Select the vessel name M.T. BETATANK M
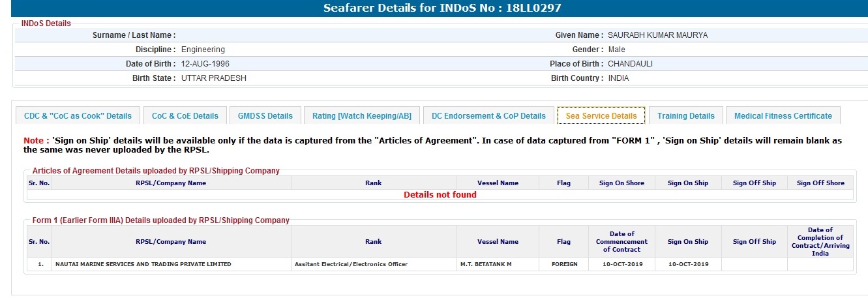Image resolution: width=868 pixels, height=298 pixels. tap(485, 264)
